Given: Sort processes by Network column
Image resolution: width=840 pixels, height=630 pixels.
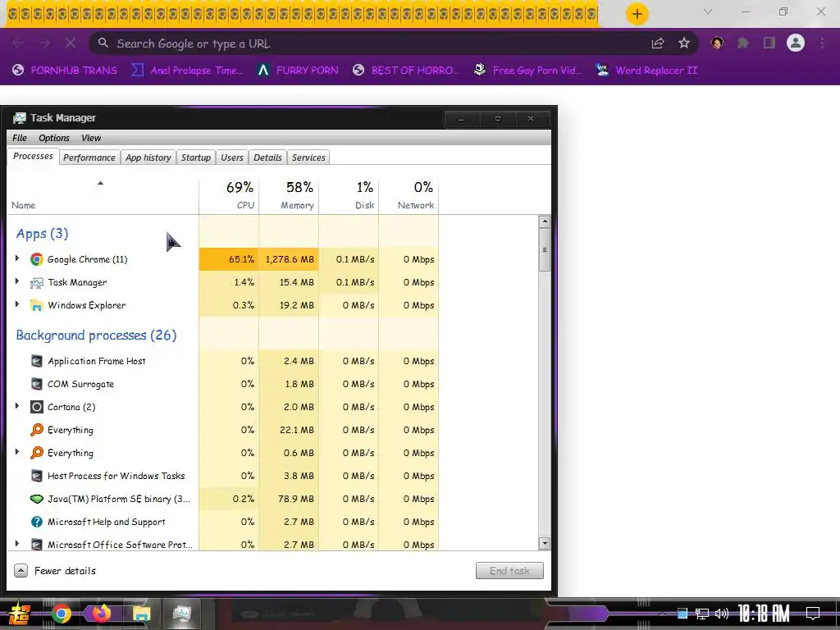Looking at the screenshot, I should 409,195.
